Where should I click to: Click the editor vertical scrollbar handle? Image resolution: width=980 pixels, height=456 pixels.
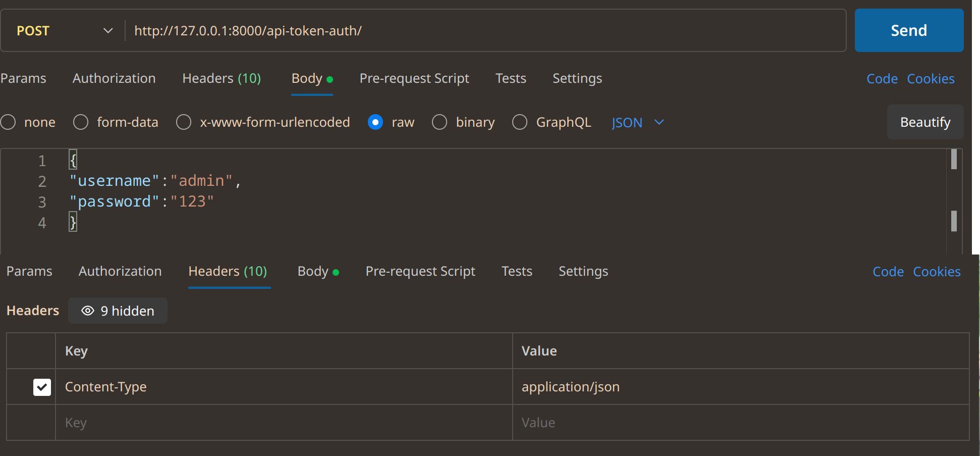[x=954, y=160]
